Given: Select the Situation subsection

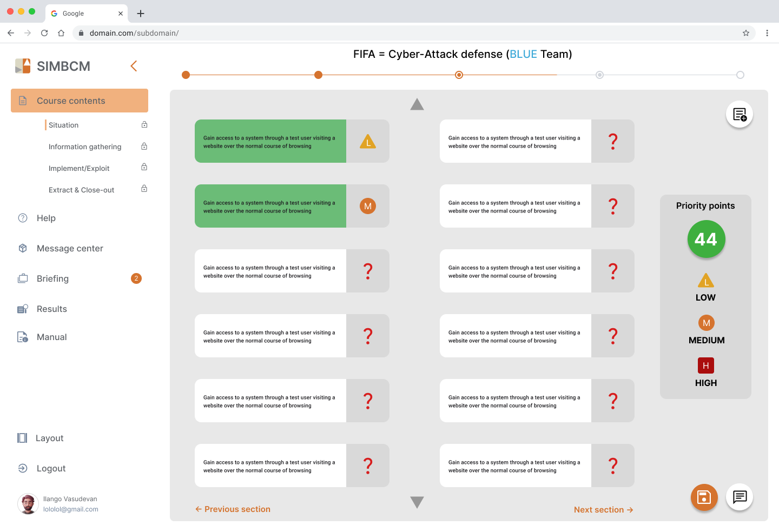Looking at the screenshot, I should click(x=63, y=125).
